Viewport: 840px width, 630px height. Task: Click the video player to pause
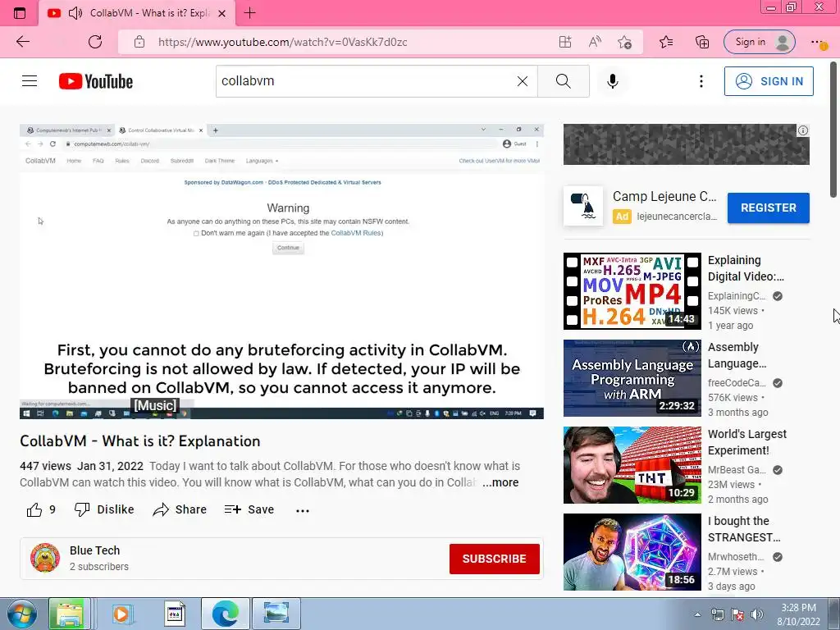coord(282,271)
